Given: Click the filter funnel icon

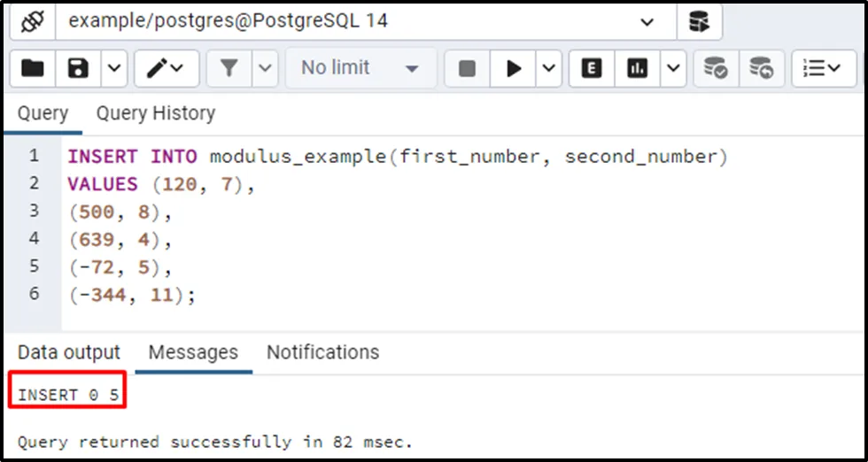Looking at the screenshot, I should (x=229, y=68).
